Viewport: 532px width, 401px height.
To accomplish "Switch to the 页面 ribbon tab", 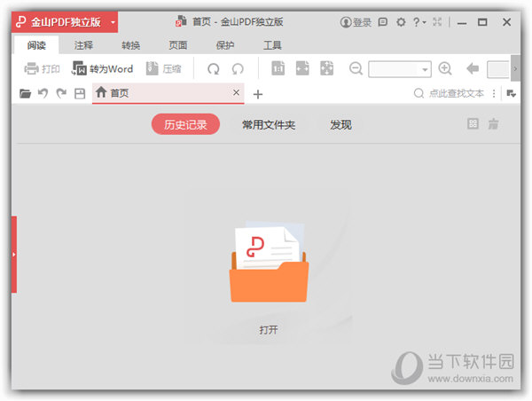I will tap(178, 45).
